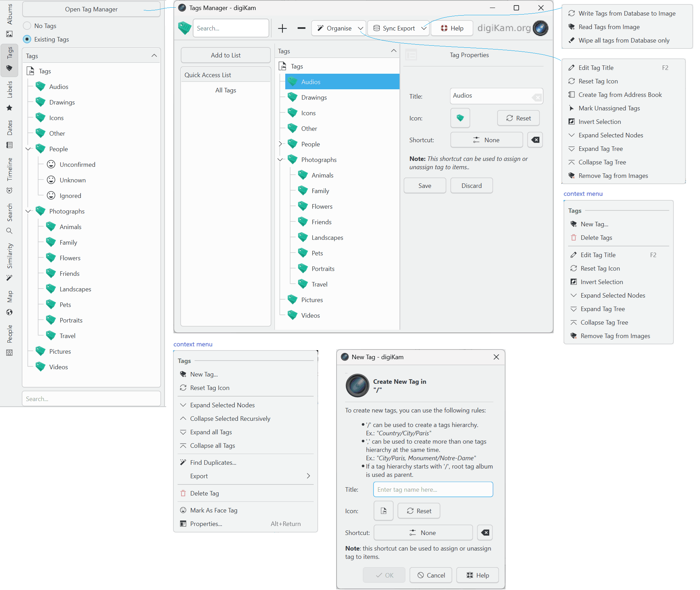Viewport: 700px width, 590px height.
Task: Open the Search sidebar magnifier icon
Action: tap(9, 231)
